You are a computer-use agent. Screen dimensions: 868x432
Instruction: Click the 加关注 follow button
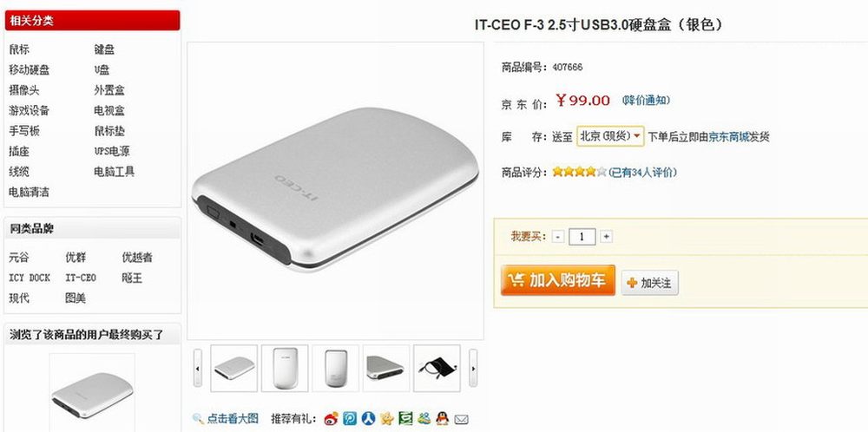(649, 283)
